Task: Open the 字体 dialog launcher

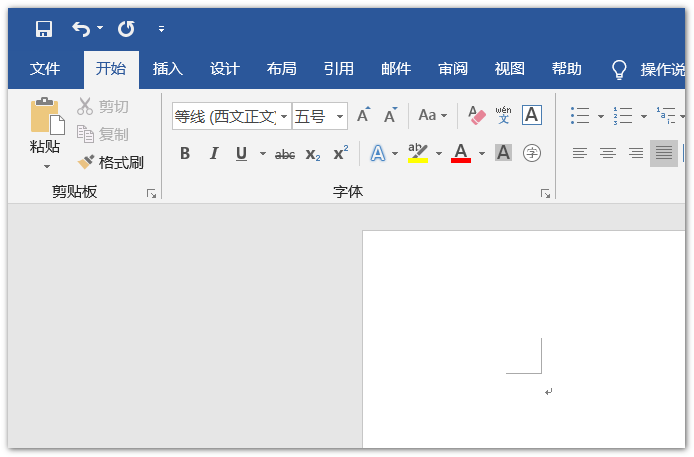Action: click(545, 194)
